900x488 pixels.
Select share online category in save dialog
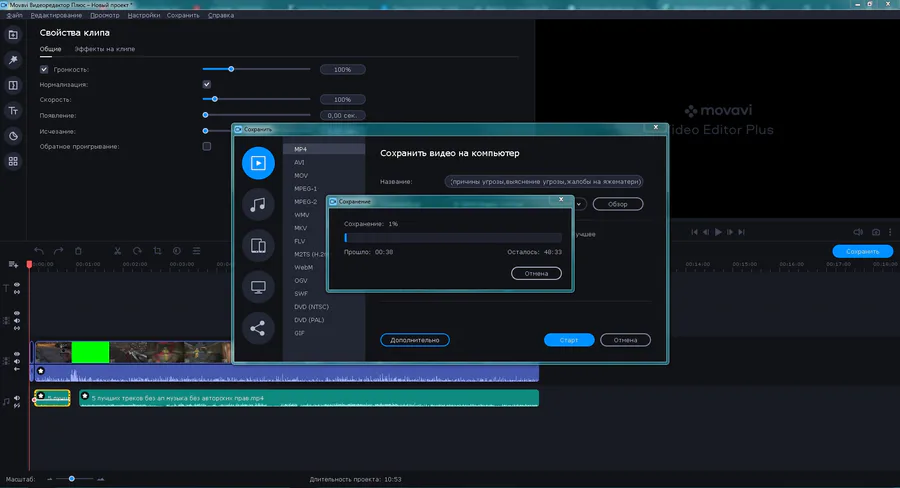click(x=258, y=328)
